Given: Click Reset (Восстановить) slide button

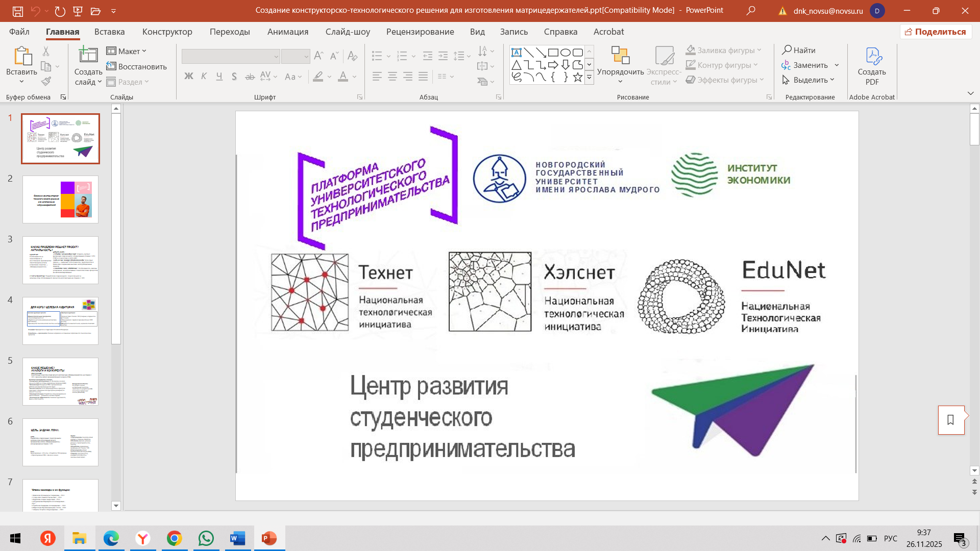Looking at the screenshot, I should (136, 66).
